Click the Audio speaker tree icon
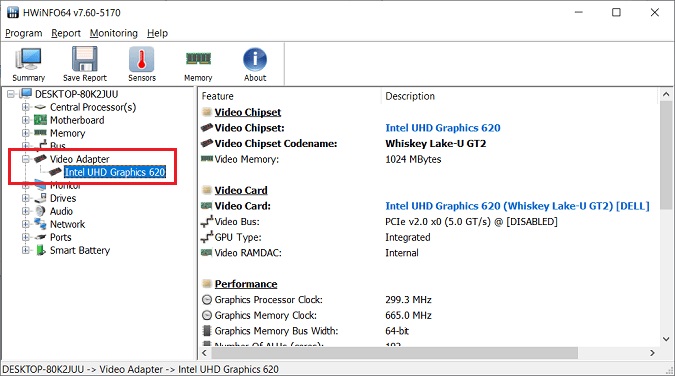 [40, 211]
